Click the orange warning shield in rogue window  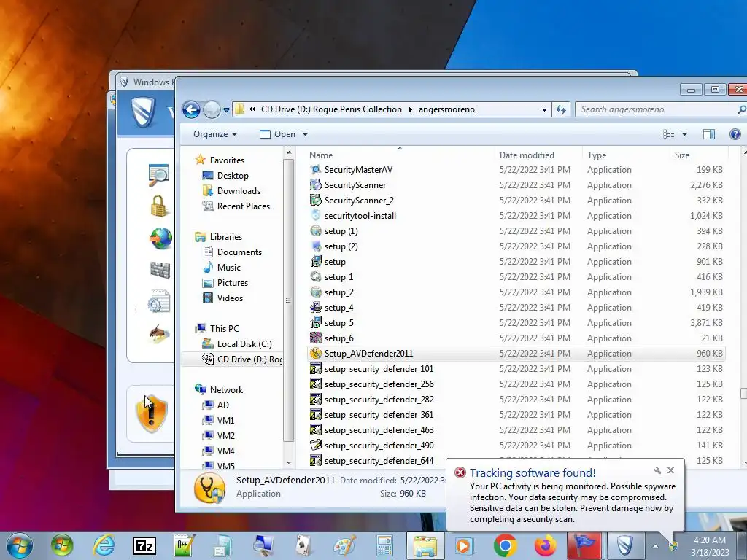pyautogui.click(x=152, y=413)
